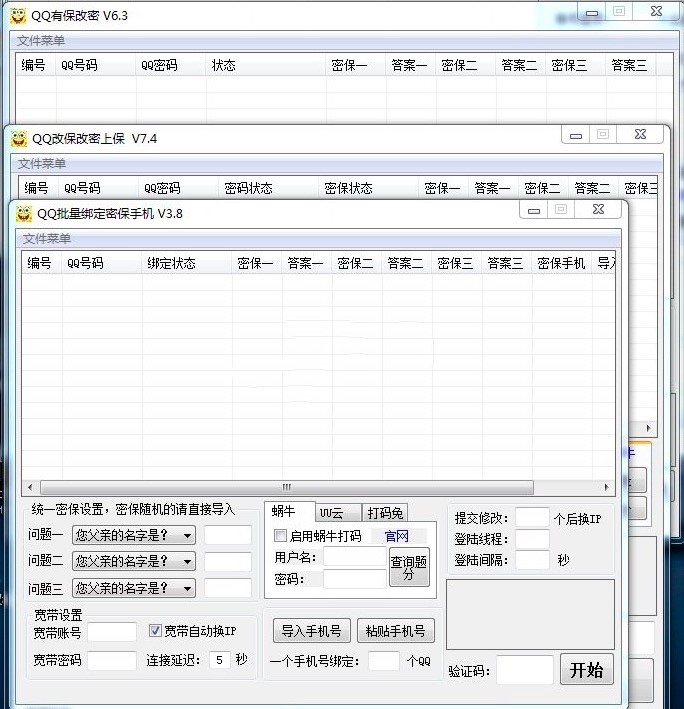
Task: Open 文件菜单 in the V6.3 window
Action: 41,41
